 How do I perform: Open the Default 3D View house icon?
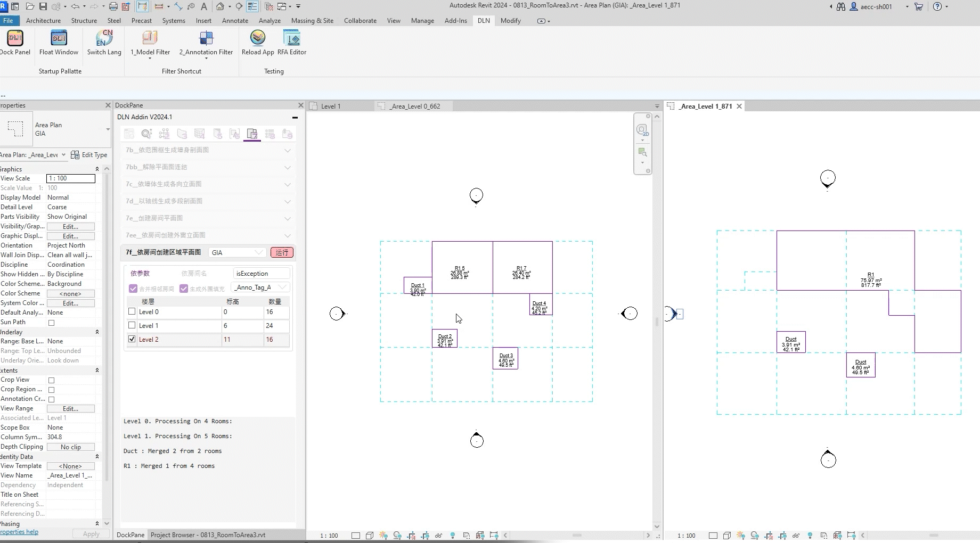tap(220, 6)
